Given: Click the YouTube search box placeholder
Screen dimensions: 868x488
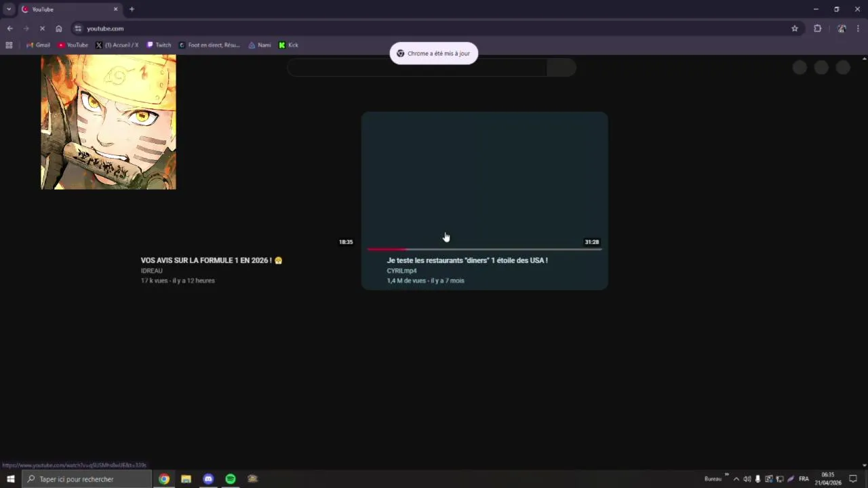Looking at the screenshot, I should 417,67.
